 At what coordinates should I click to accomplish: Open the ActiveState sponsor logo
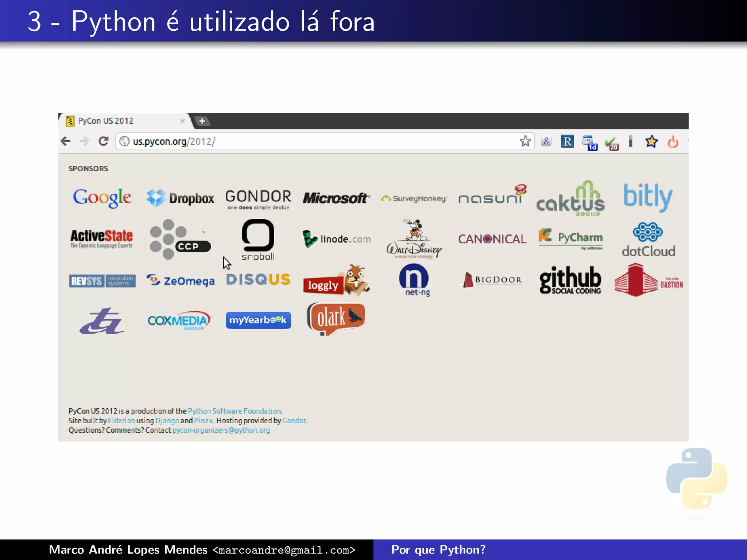click(102, 239)
